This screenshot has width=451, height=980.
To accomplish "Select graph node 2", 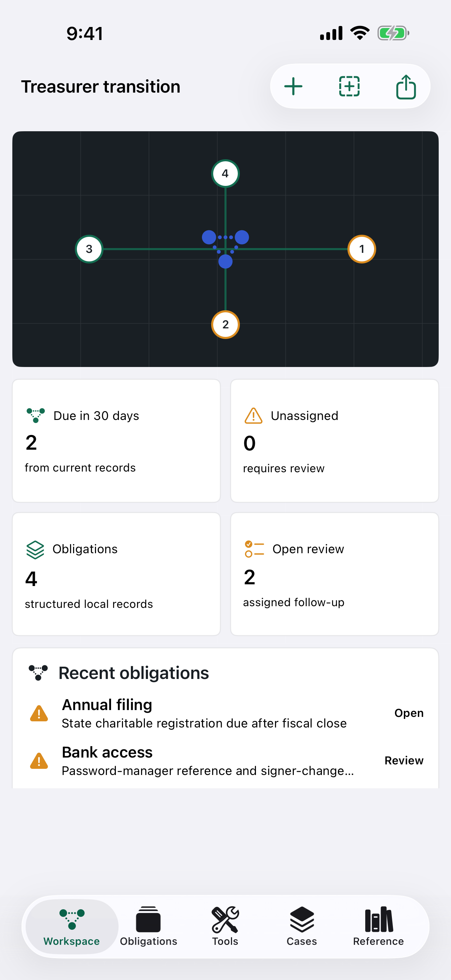I will pyautogui.click(x=225, y=325).
